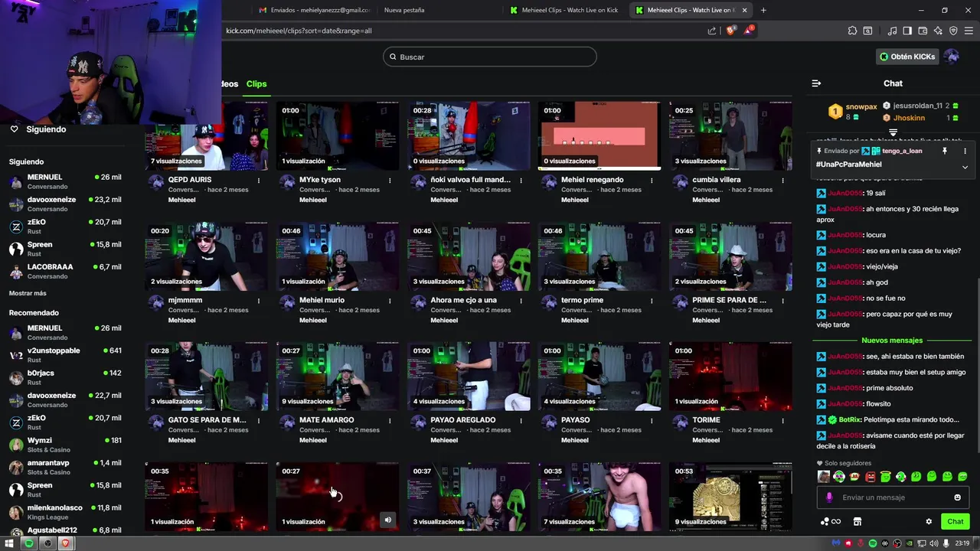The image size is (980, 551).
Task: Open MERNUEL channel in Siguiendo list
Action: 65,181
